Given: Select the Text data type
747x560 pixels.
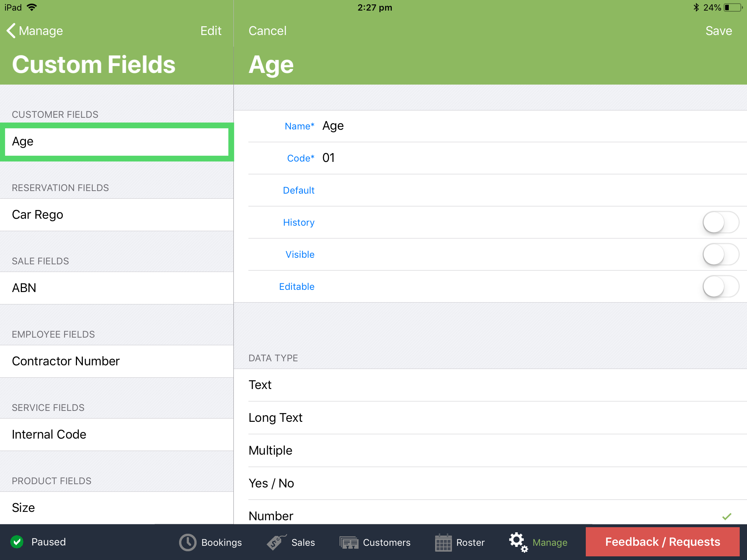Looking at the screenshot, I should tap(490, 385).
